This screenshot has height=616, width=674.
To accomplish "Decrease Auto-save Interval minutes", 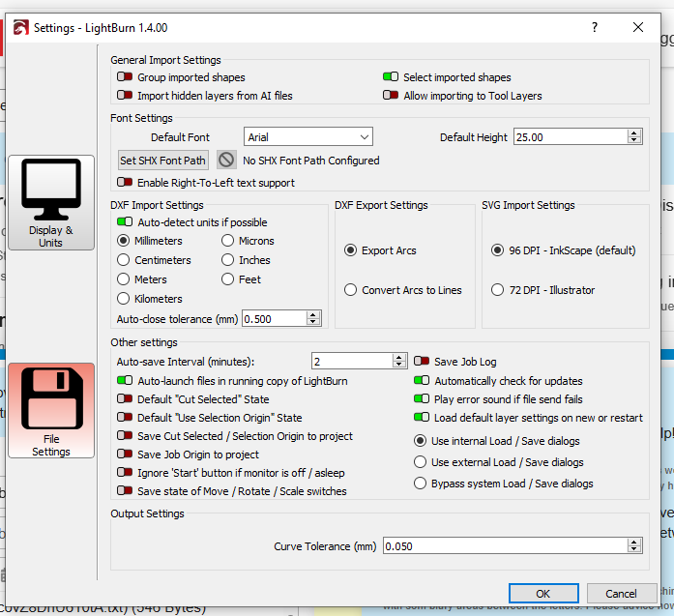I will [399, 365].
